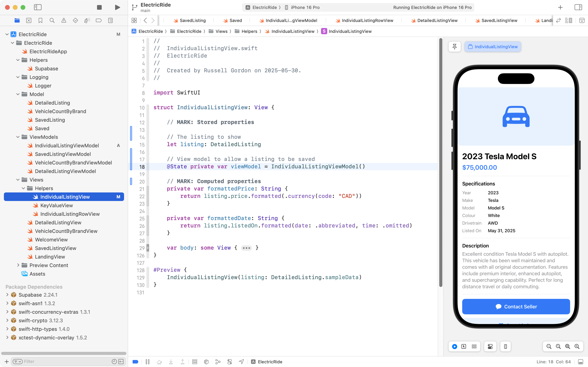Image resolution: width=588 pixels, height=367 pixels.
Task: Open the Find navigator magnifier icon
Action: (52, 20)
